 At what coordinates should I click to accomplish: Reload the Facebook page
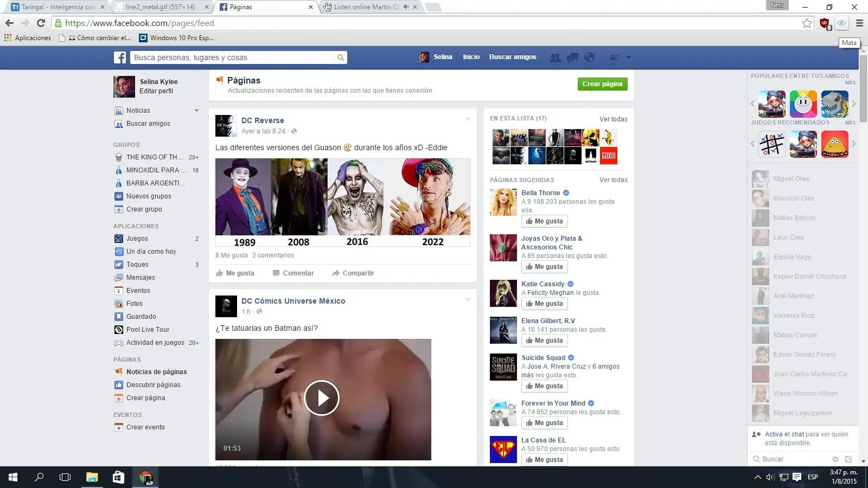click(x=41, y=23)
